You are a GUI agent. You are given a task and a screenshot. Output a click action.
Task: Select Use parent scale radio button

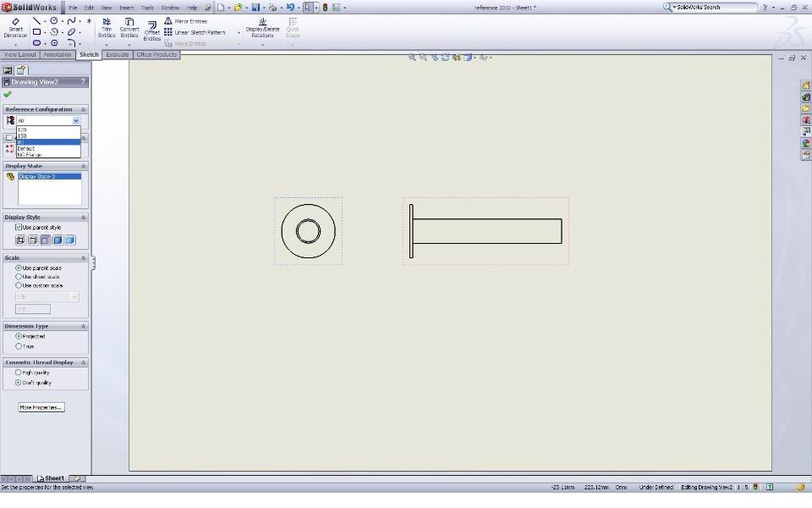point(19,268)
